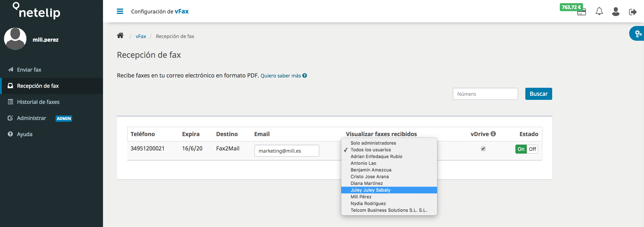The height and width of the screenshot is (227, 644).
Task: Open Ayuda in sidebar
Action: [x=52, y=134]
